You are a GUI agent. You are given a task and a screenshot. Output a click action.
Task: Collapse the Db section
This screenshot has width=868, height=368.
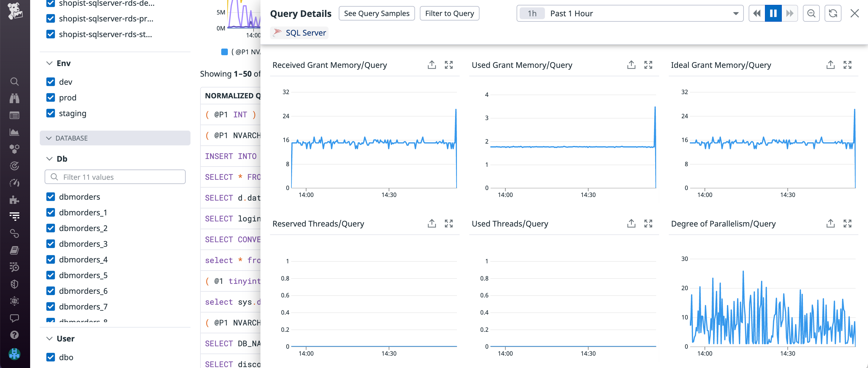tap(49, 159)
